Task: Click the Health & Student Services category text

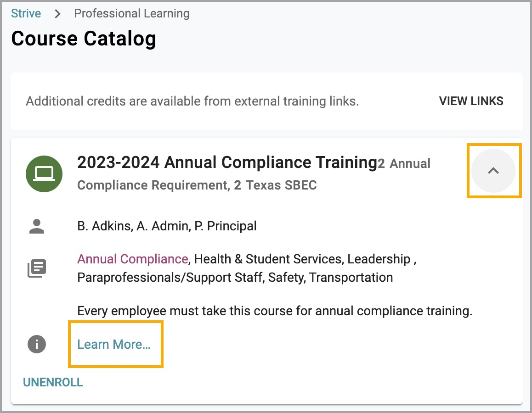Action: 268,259
